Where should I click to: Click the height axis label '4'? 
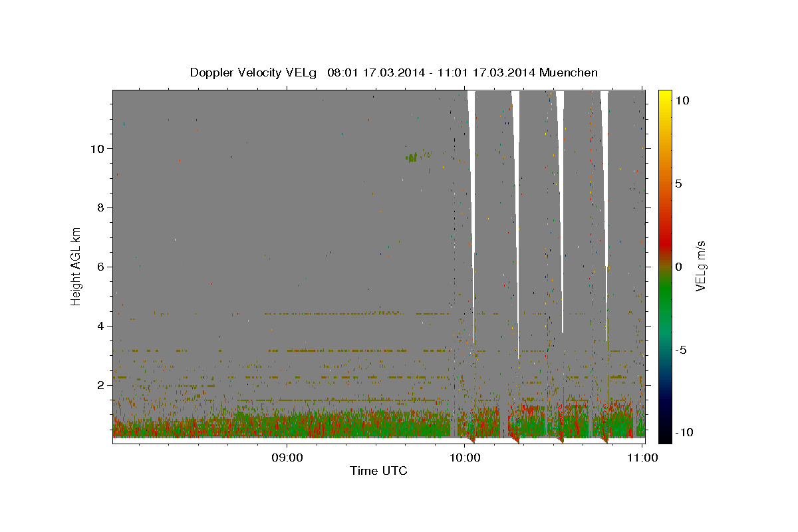pyautogui.click(x=100, y=326)
